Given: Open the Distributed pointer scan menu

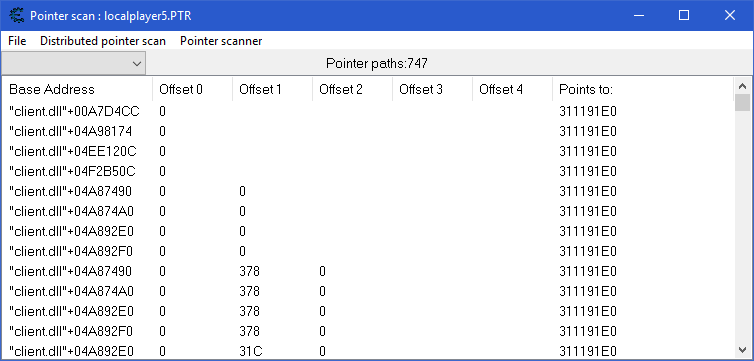Looking at the screenshot, I should point(103,41).
